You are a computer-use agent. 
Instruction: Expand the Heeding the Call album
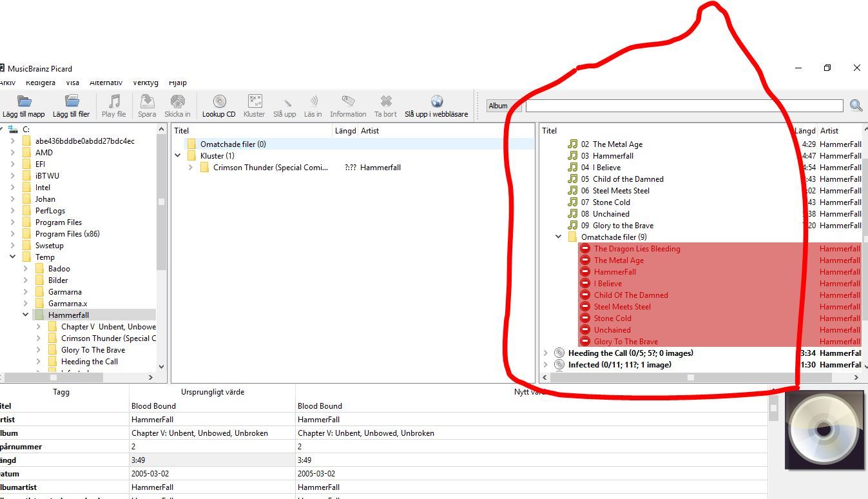[x=546, y=353]
